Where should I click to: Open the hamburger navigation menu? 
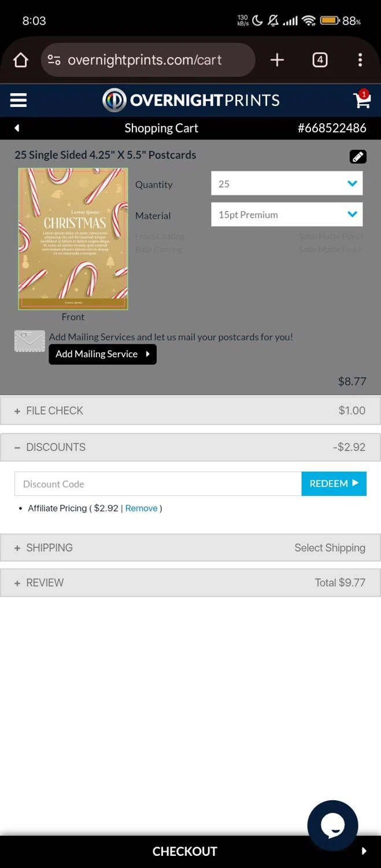[x=19, y=100]
